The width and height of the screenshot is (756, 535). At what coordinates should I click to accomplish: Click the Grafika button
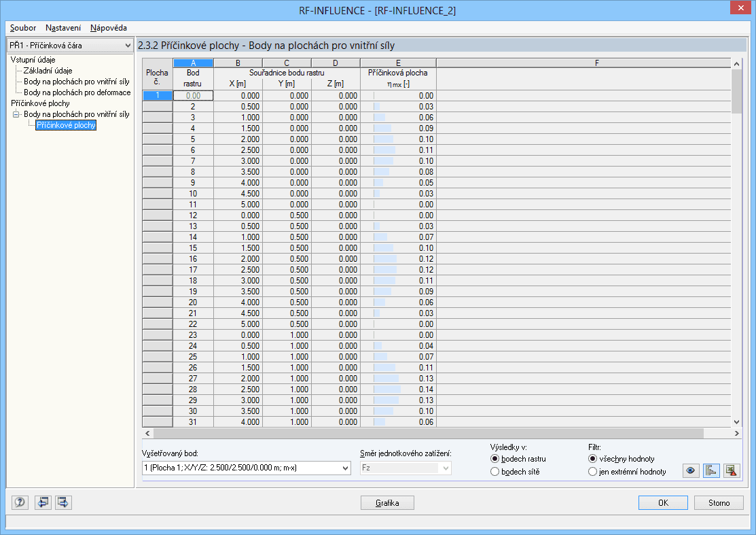[387, 502]
